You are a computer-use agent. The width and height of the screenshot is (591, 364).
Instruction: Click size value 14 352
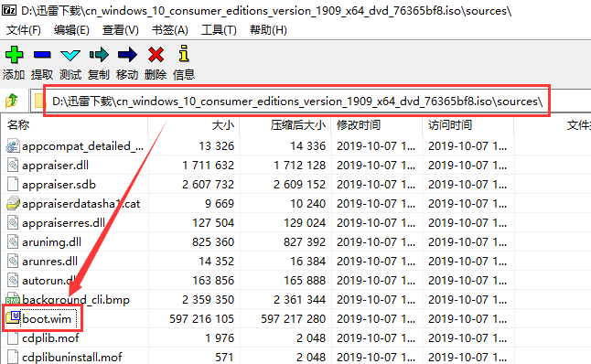216,262
